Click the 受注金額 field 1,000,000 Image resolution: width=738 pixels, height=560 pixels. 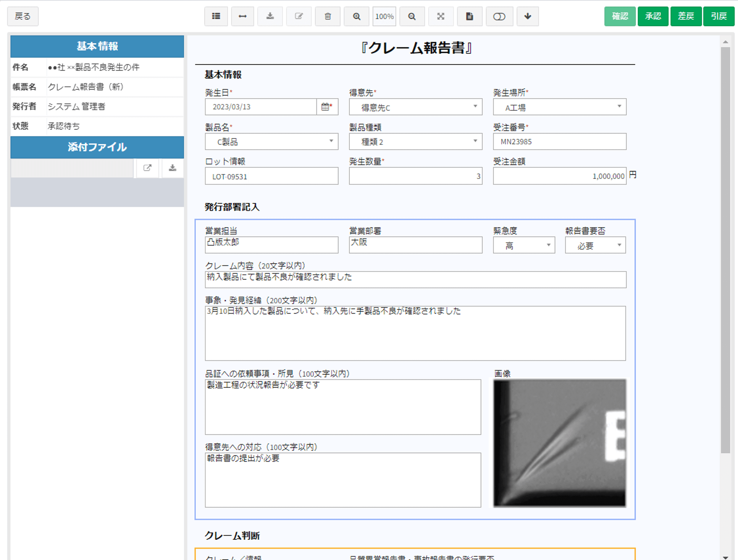pos(560,176)
